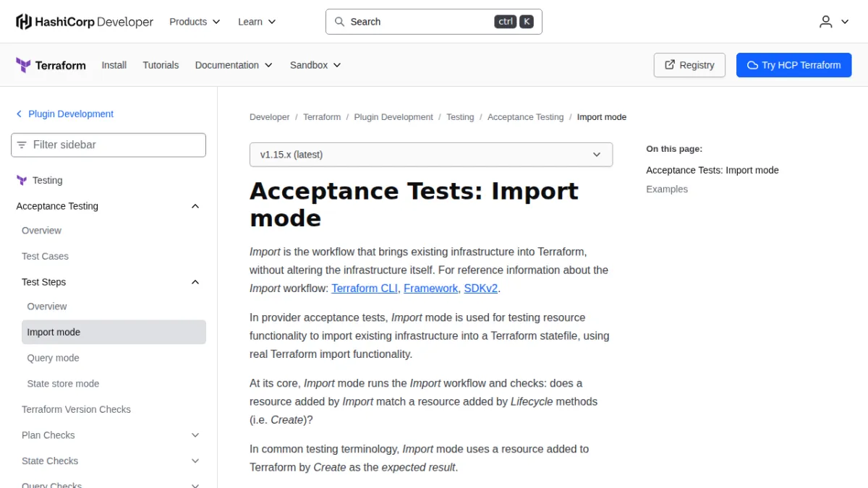This screenshot has width=868, height=488.
Task: Open the Install page
Action: tap(114, 65)
